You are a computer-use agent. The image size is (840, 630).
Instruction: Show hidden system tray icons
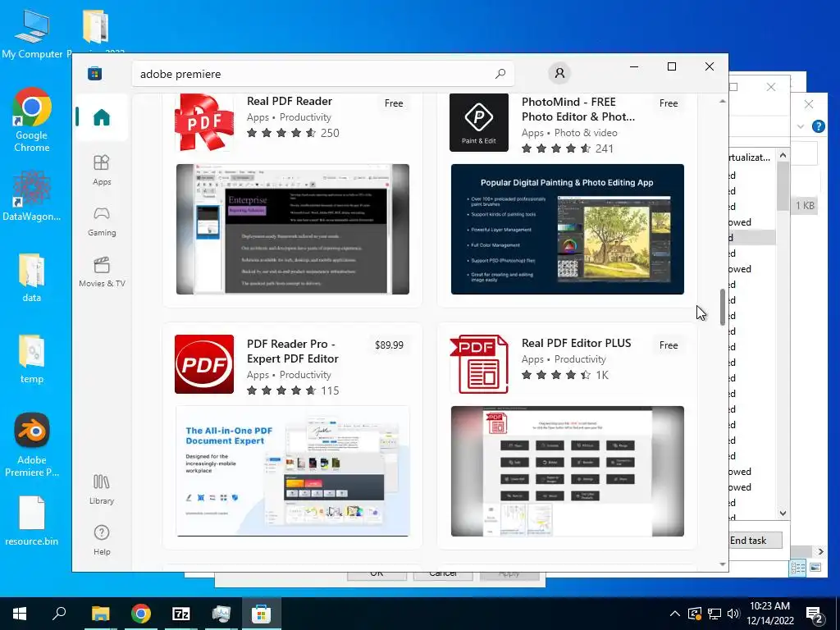[x=675, y=614]
